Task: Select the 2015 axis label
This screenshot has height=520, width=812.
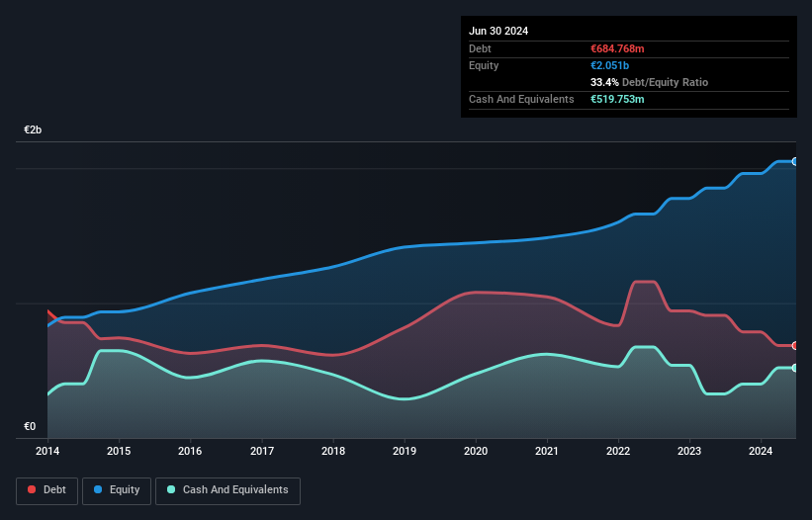Action: coord(119,451)
